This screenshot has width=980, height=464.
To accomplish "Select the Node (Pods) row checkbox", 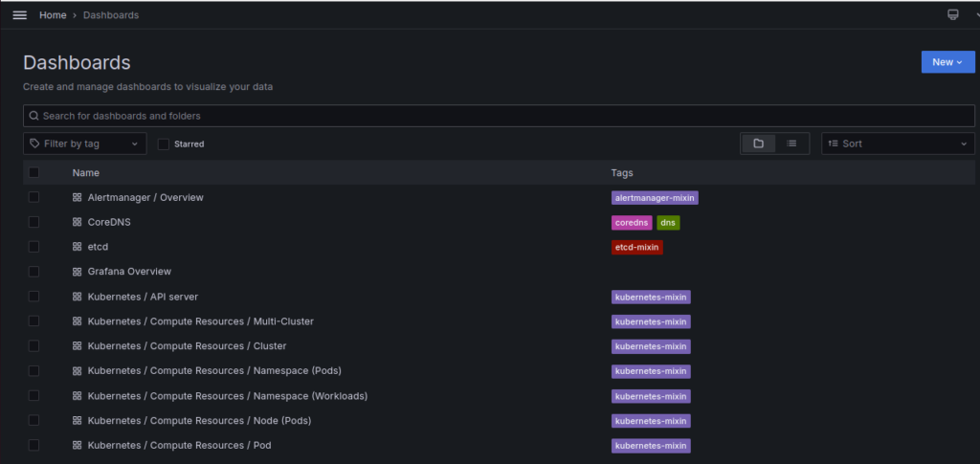I will click(x=33, y=421).
